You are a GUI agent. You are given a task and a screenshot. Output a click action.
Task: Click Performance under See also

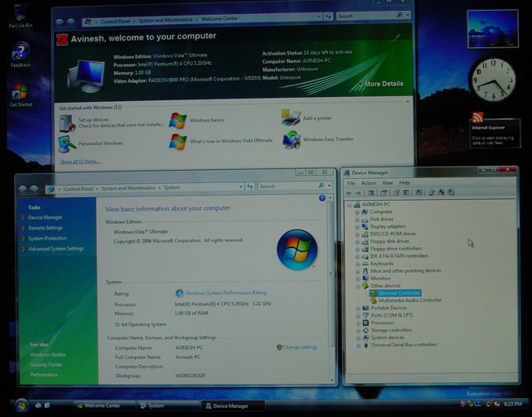coord(44,375)
